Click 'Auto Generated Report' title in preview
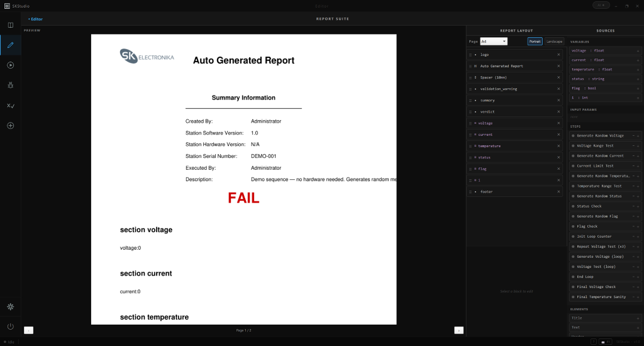644x346 pixels. (x=243, y=60)
